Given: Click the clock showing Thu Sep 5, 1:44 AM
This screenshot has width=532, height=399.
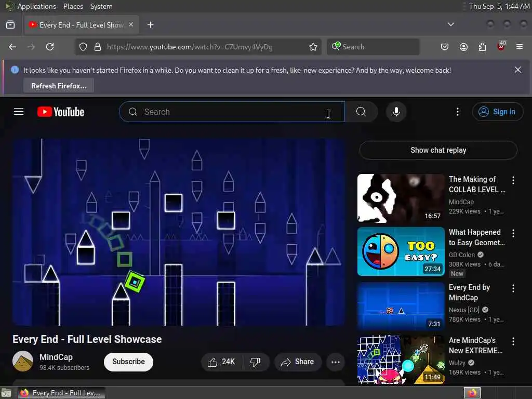Looking at the screenshot, I should pos(499,6).
